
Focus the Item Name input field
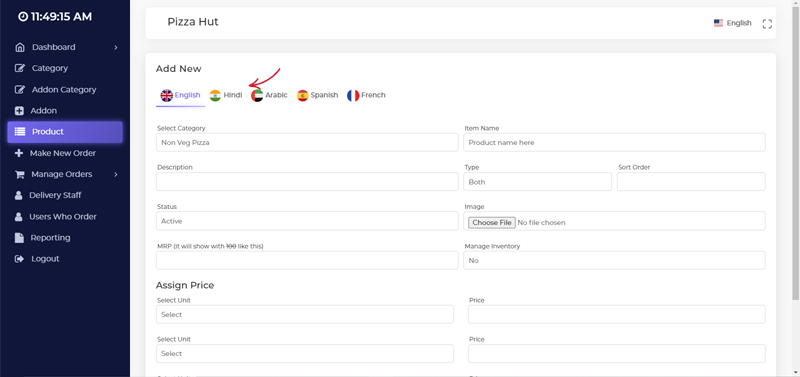pyautogui.click(x=614, y=143)
